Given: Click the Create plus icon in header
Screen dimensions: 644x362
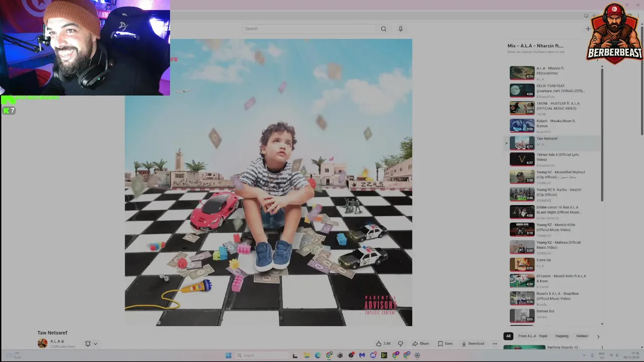Looking at the screenshot, I should tap(588, 29).
